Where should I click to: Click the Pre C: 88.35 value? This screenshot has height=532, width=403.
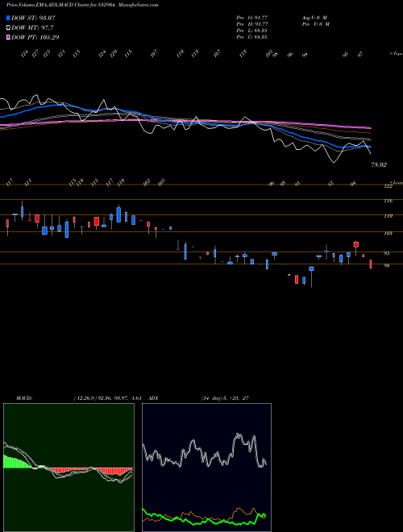click(x=251, y=37)
